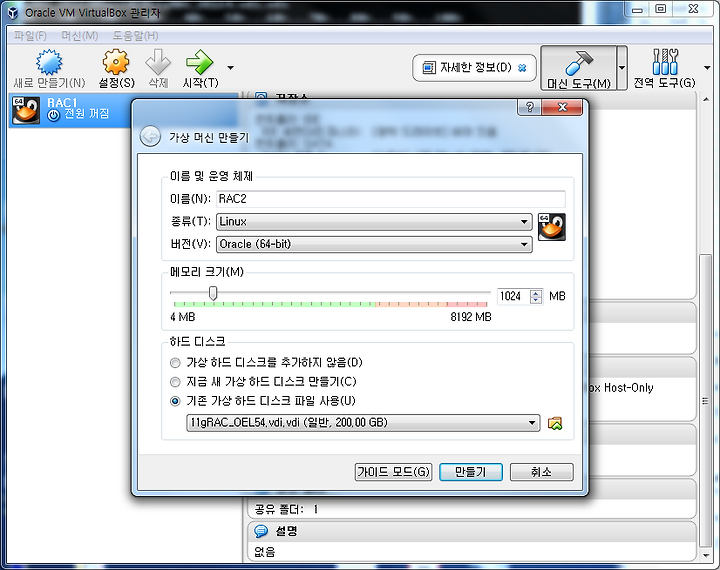Expand the Start button dropdown arrow
720x570 pixels.
231,68
